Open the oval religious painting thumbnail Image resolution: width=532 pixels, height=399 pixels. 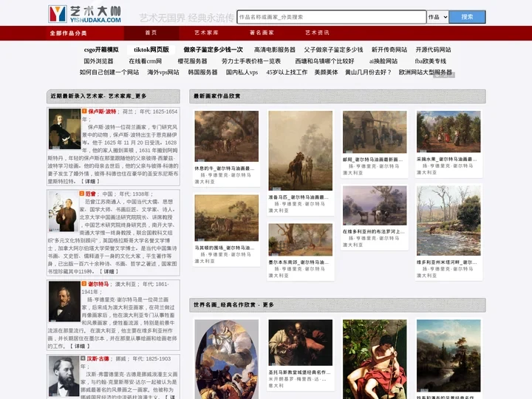point(226,359)
